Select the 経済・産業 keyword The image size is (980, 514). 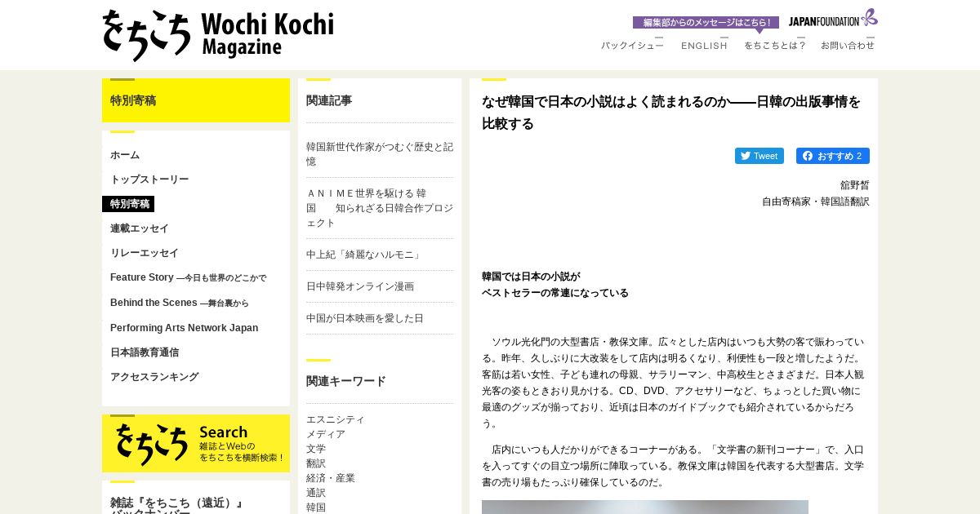(x=331, y=478)
